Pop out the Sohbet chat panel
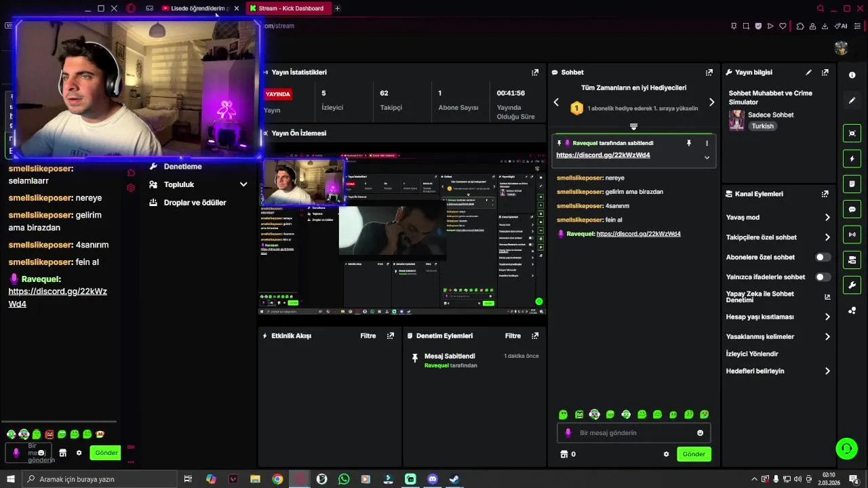 pos(709,72)
